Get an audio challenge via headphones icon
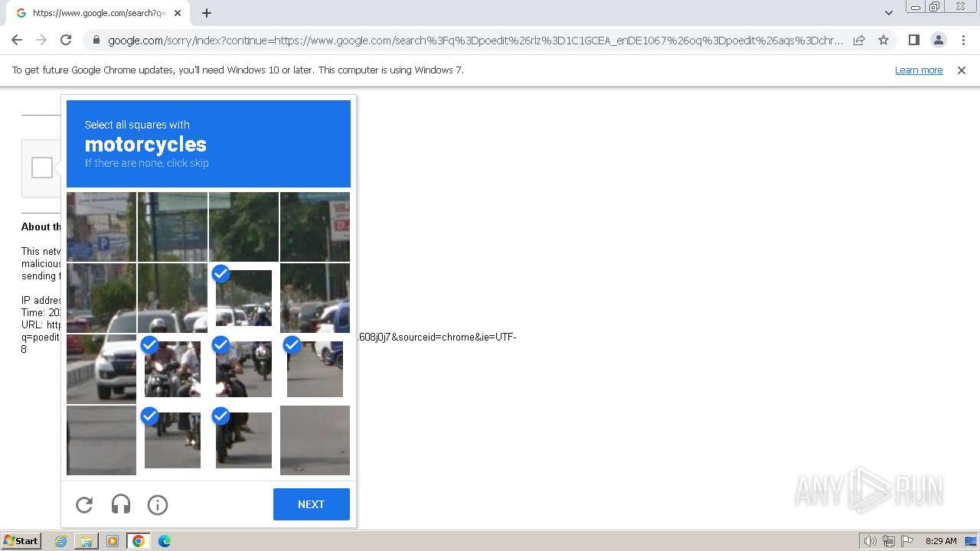The image size is (980, 551). (x=121, y=504)
